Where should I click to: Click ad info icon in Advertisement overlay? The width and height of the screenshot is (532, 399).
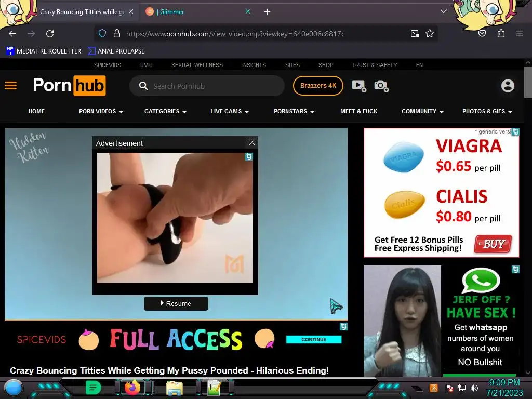pyautogui.click(x=249, y=156)
